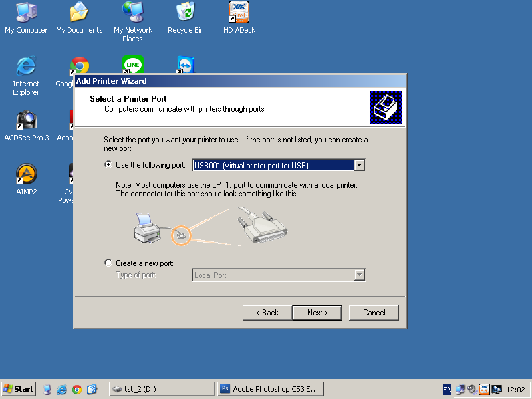The width and height of the screenshot is (532, 399).
Task: Open the Recycle Bin icon
Action: coord(186,19)
